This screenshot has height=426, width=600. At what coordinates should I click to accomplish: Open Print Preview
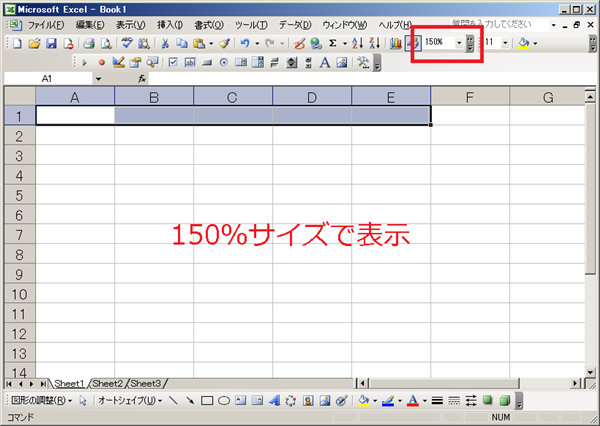pyautogui.click(x=106, y=43)
